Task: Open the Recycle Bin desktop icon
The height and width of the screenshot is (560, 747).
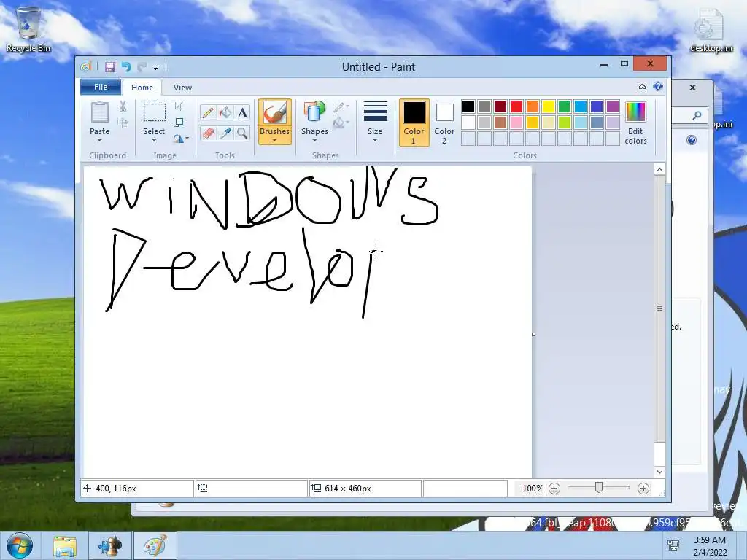Action: (28, 29)
